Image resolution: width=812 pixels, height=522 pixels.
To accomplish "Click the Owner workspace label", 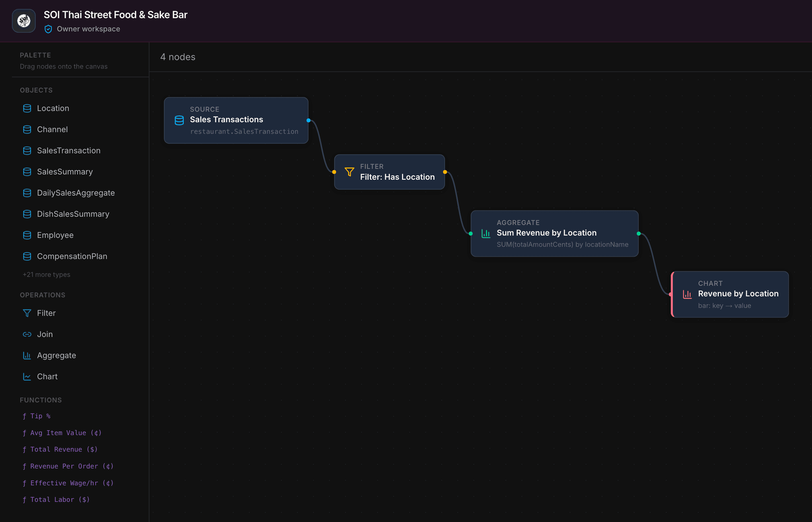I will pos(89,29).
